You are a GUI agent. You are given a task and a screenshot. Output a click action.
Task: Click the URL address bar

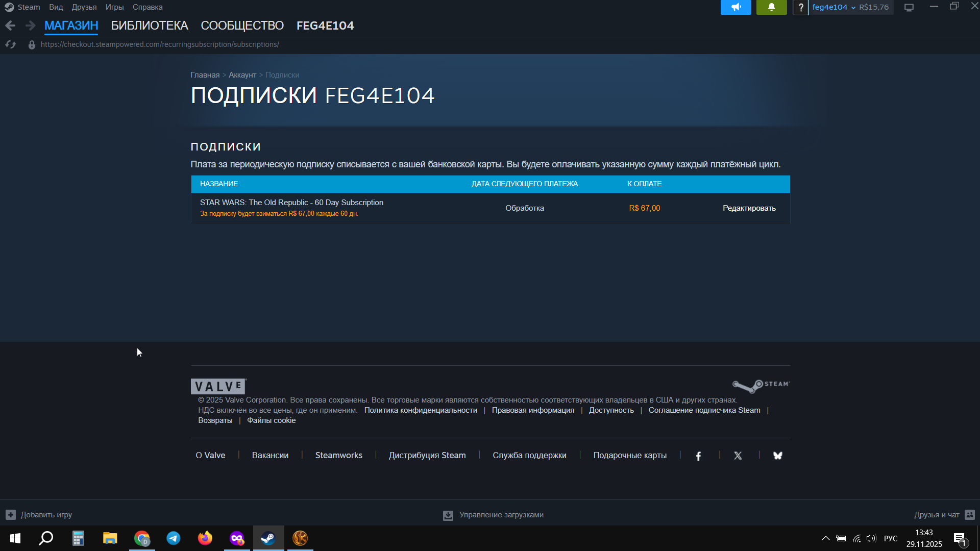point(160,44)
